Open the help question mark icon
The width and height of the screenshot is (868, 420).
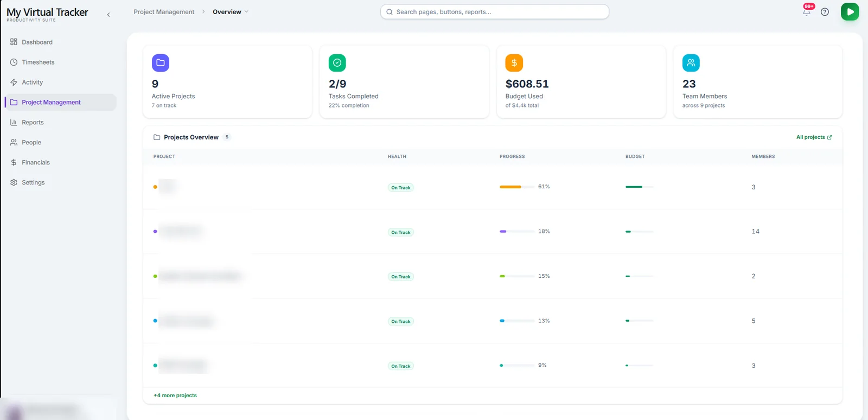825,12
